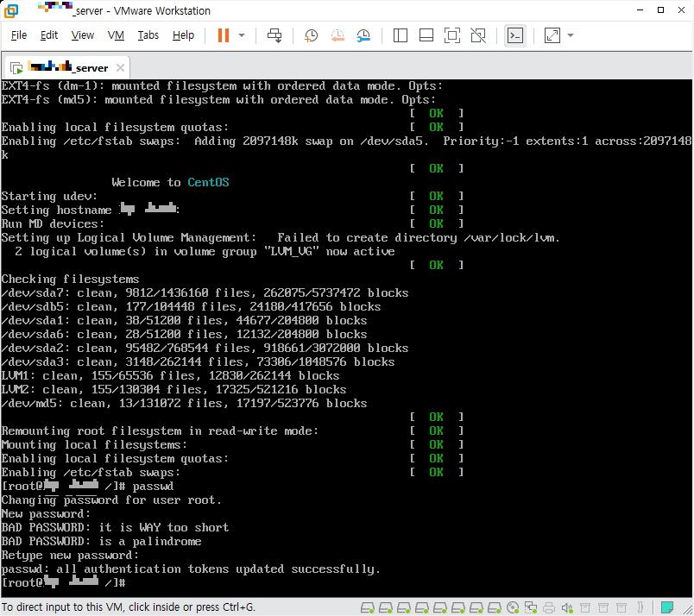Screen dimensions: 694x616
Task: Revert the VM to its previous snapshot
Action: [x=338, y=35]
